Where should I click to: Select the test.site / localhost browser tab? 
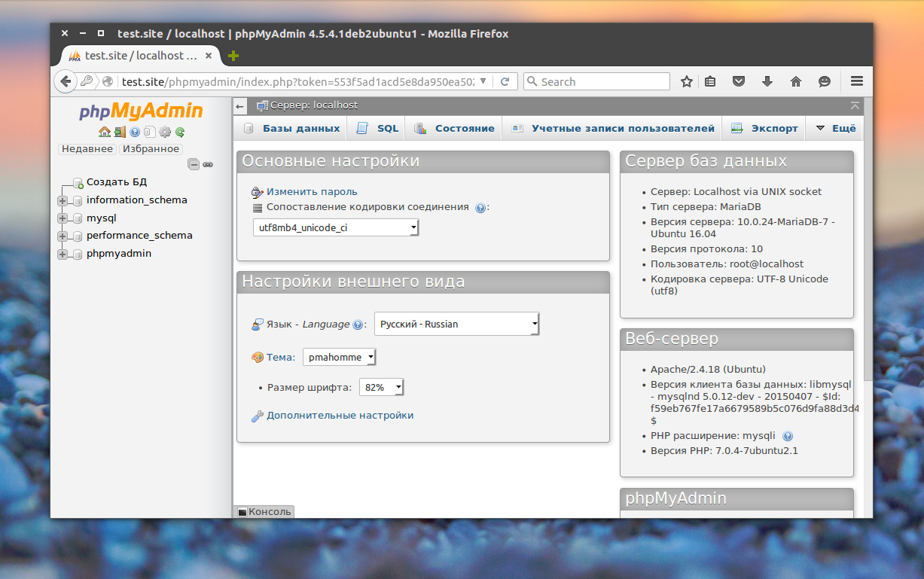coord(140,56)
